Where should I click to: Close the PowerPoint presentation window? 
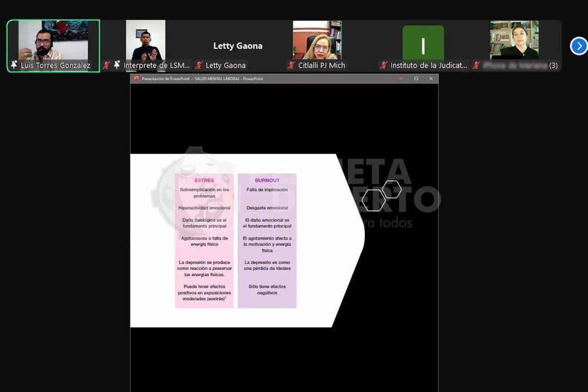coord(431,79)
